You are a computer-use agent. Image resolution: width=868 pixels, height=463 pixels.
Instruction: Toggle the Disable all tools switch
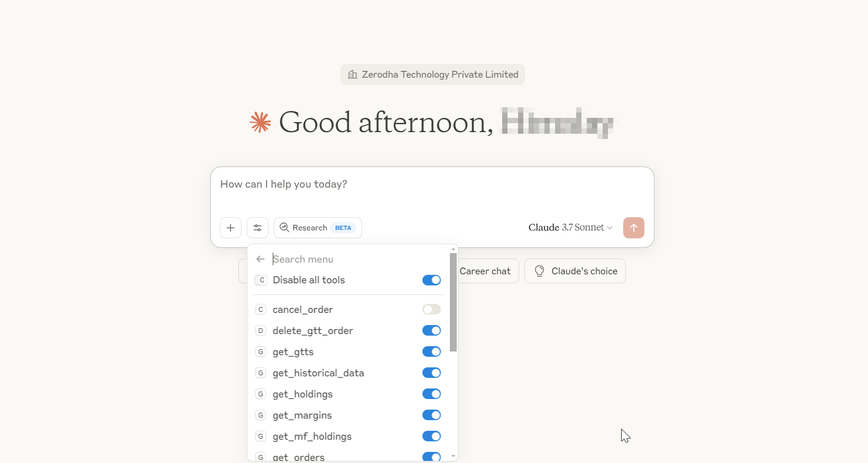[x=431, y=280]
